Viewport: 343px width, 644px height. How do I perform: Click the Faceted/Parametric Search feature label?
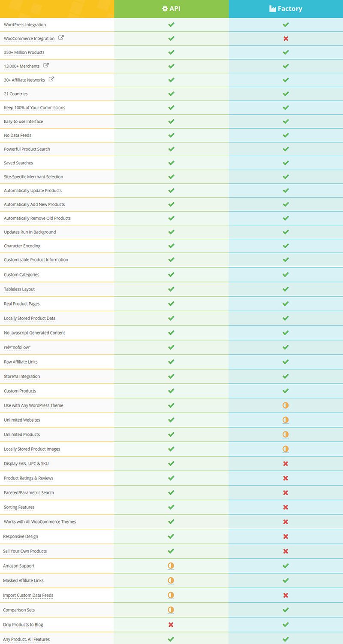point(29,493)
